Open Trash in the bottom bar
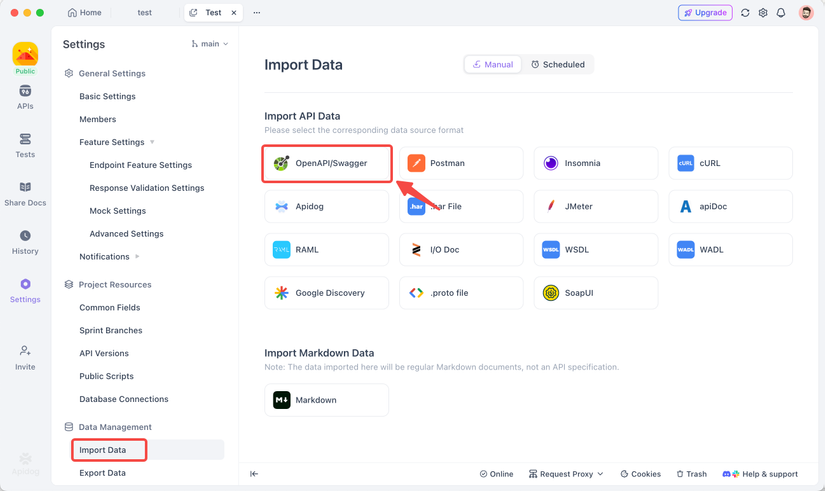This screenshot has width=825, height=491. click(x=691, y=474)
